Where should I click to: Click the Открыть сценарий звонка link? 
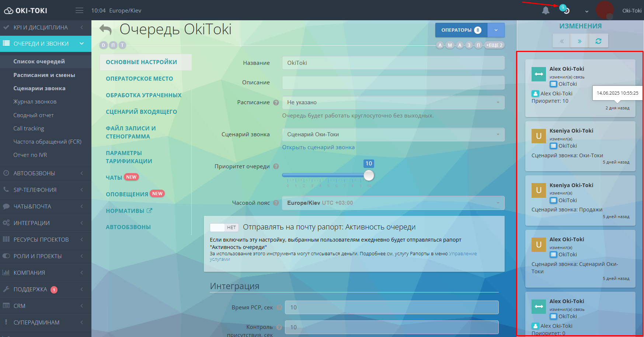pyautogui.click(x=318, y=147)
